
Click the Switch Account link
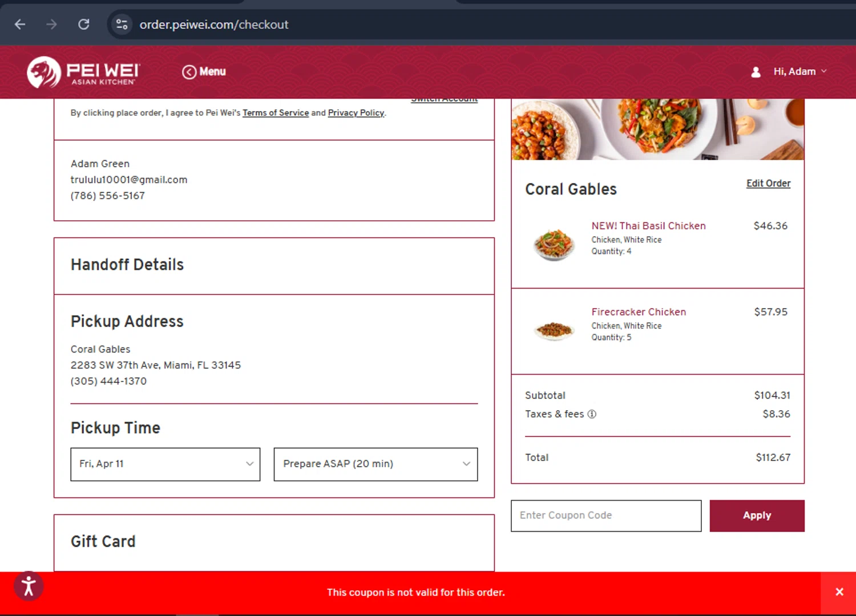pyautogui.click(x=445, y=100)
